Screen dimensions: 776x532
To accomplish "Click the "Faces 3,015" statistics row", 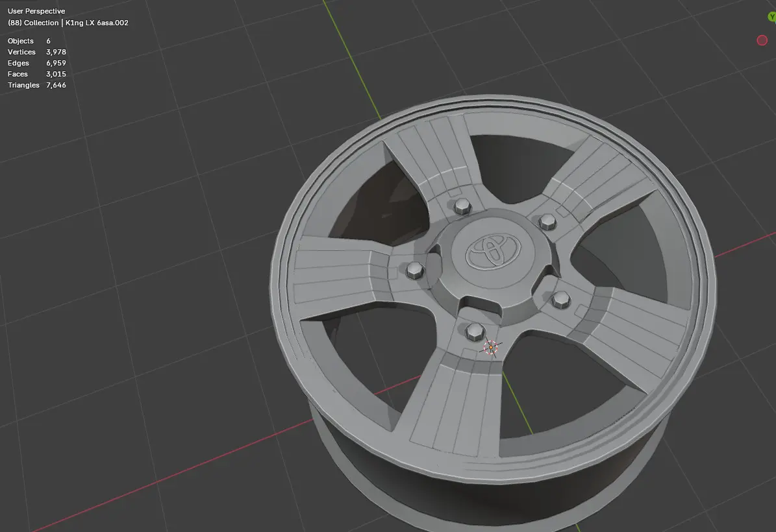I will pyautogui.click(x=36, y=74).
